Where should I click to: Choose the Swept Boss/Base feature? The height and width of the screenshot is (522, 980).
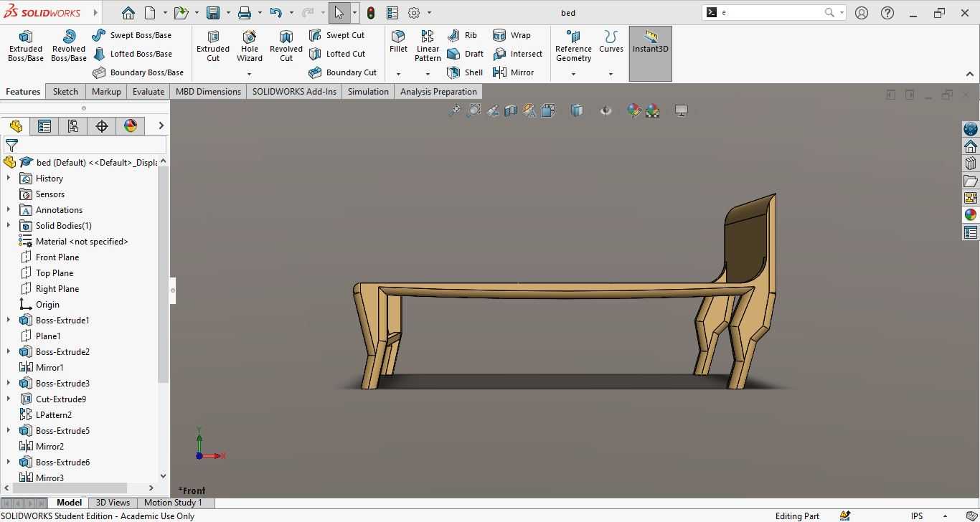[132, 35]
